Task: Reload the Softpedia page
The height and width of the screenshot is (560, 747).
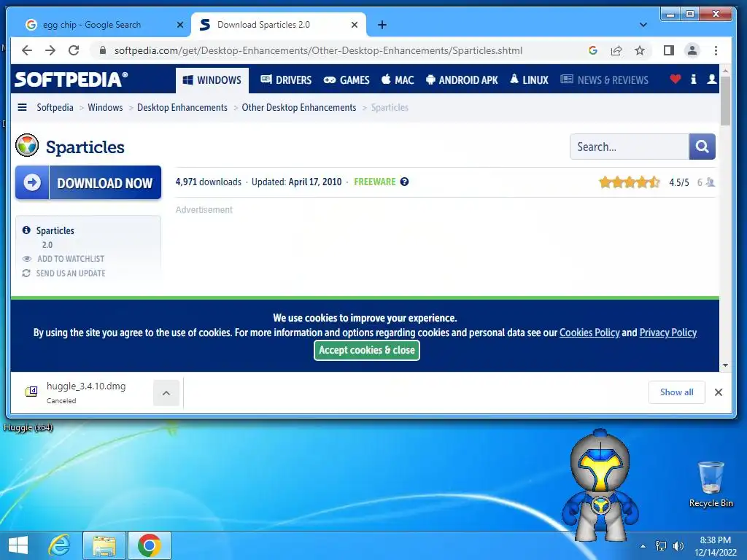Action: point(74,50)
